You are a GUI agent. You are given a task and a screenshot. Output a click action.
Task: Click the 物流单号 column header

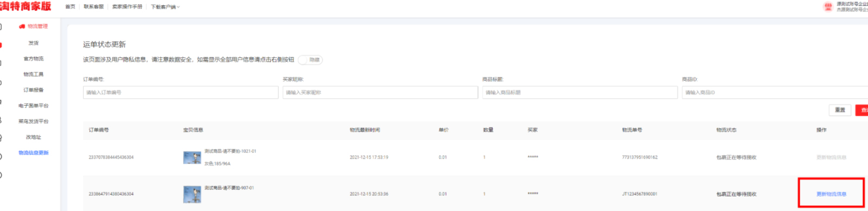point(632,130)
